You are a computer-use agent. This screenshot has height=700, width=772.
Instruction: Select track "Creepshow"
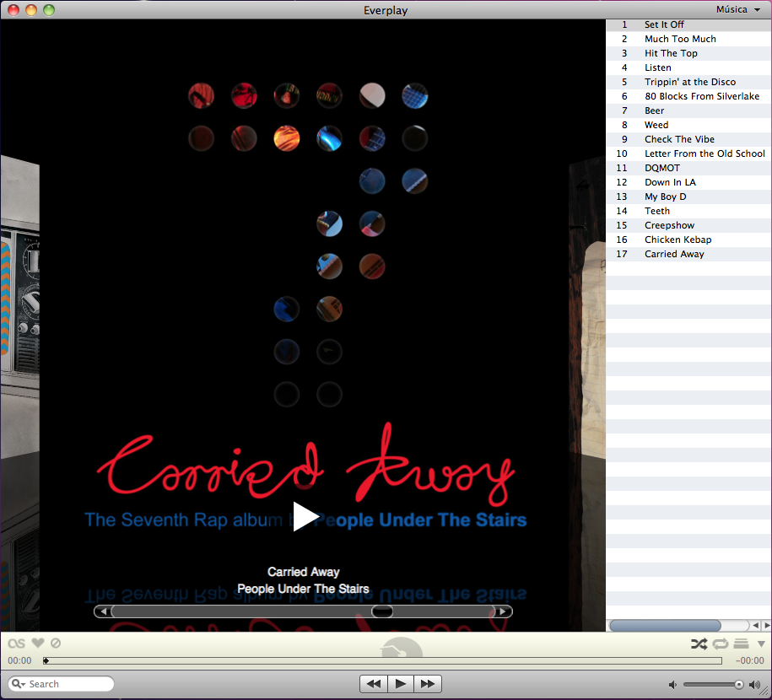coord(688,225)
